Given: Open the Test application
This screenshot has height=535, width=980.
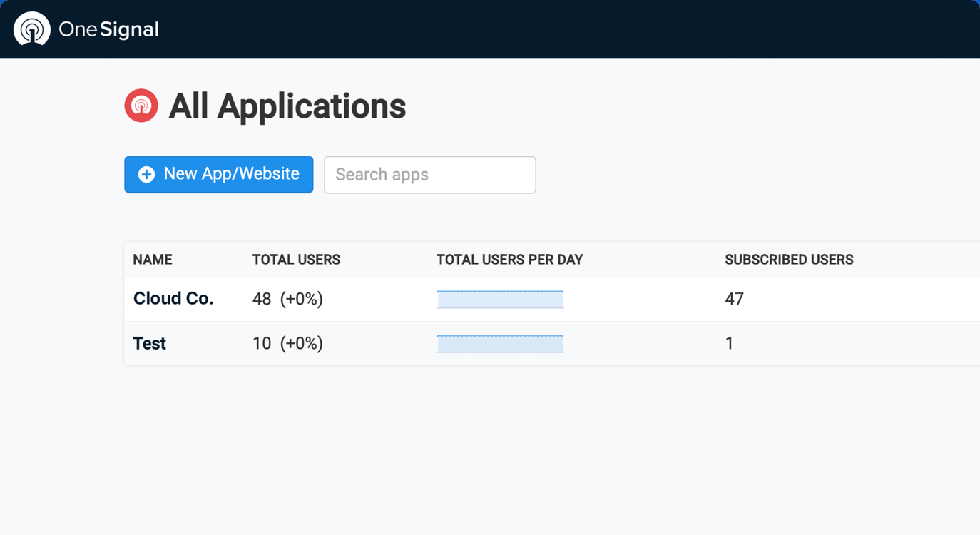Looking at the screenshot, I should coord(150,343).
